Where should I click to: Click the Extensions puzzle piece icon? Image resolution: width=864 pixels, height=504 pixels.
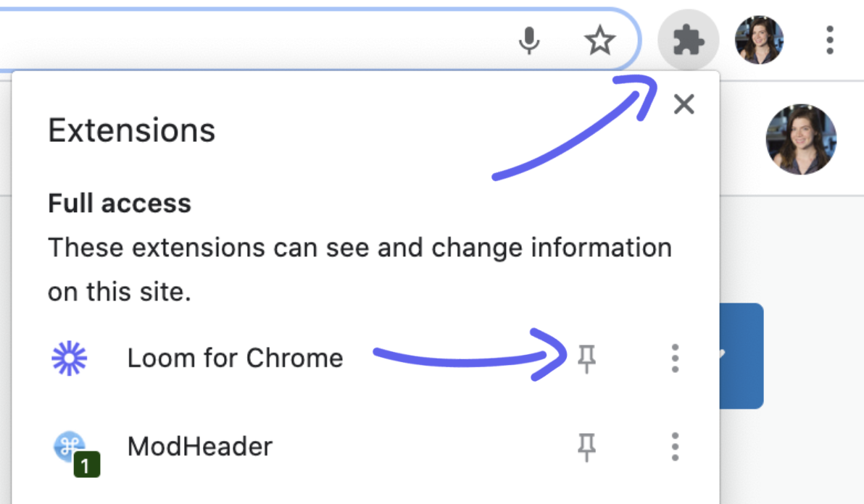[688, 42]
